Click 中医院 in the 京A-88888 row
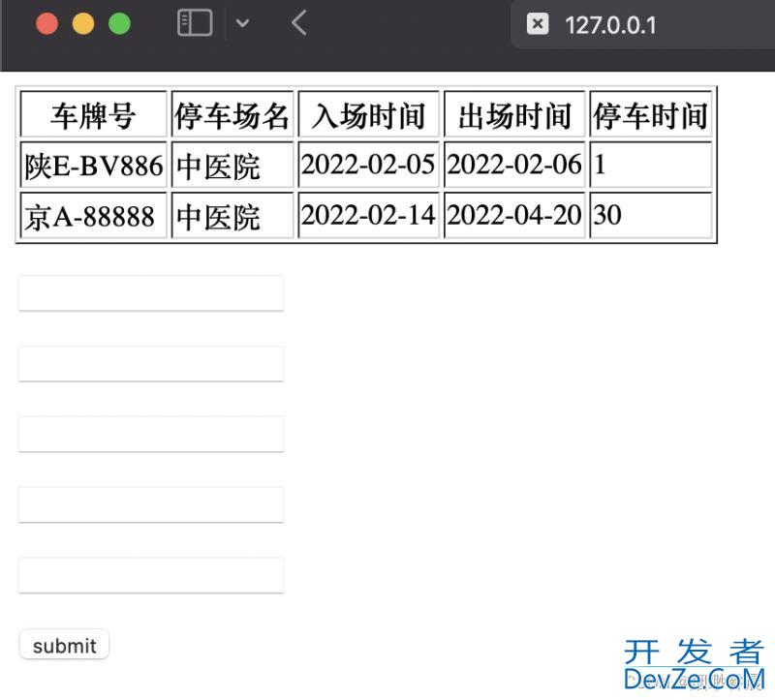 click(232, 215)
